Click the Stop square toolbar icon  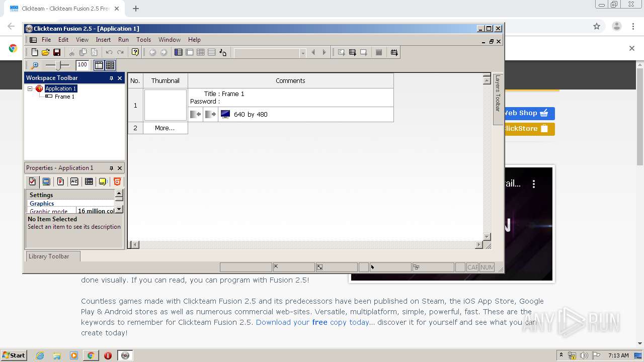tap(379, 52)
